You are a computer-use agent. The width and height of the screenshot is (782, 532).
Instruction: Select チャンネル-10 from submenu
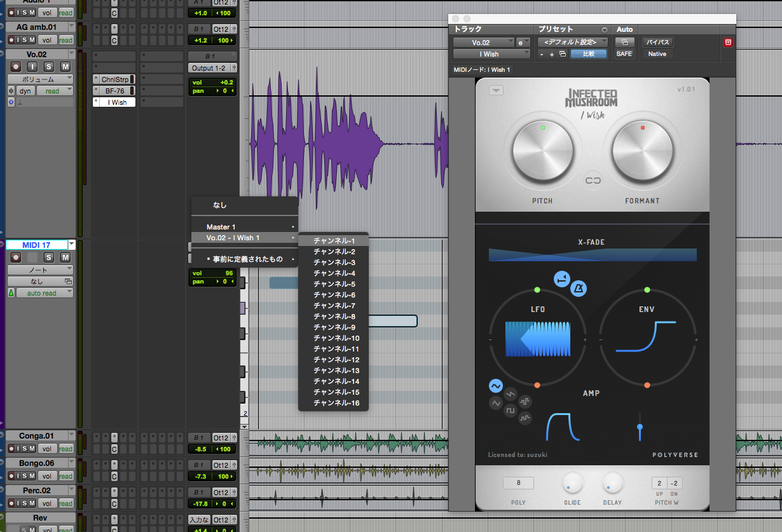pos(334,338)
